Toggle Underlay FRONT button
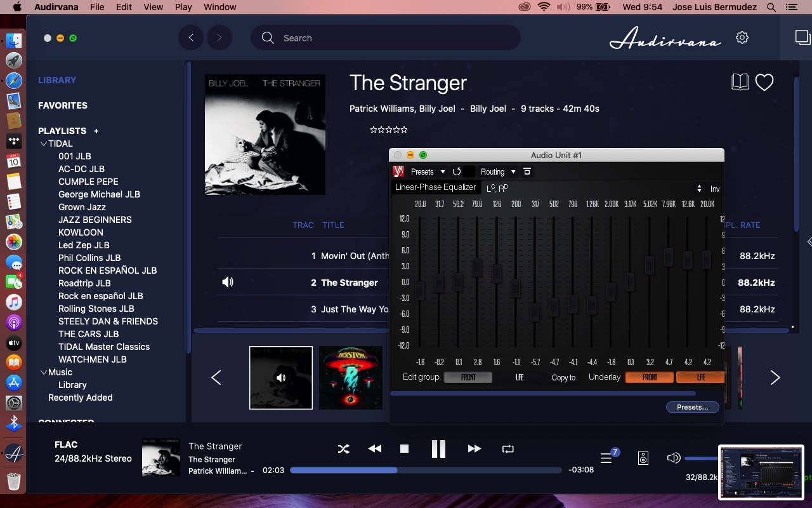The width and height of the screenshot is (812, 508). [650, 377]
